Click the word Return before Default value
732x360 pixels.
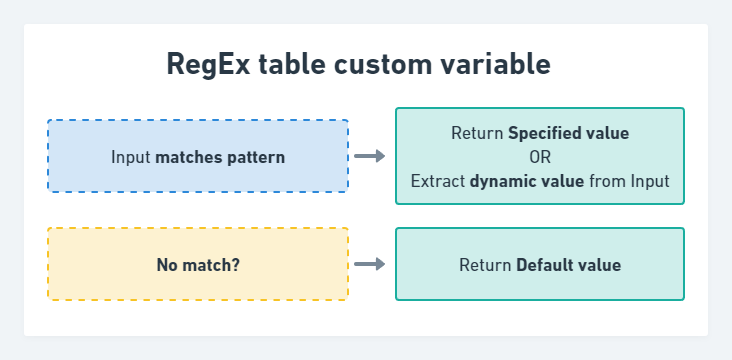point(486,265)
